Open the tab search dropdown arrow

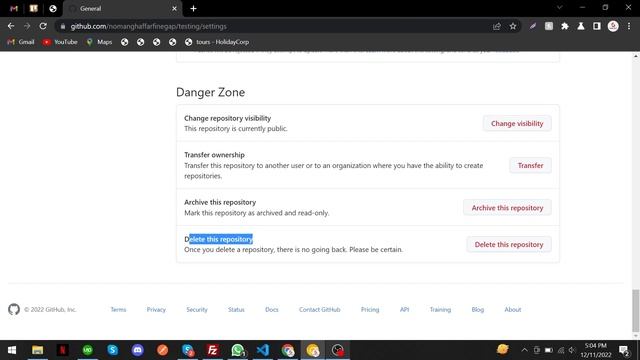coord(560,7)
